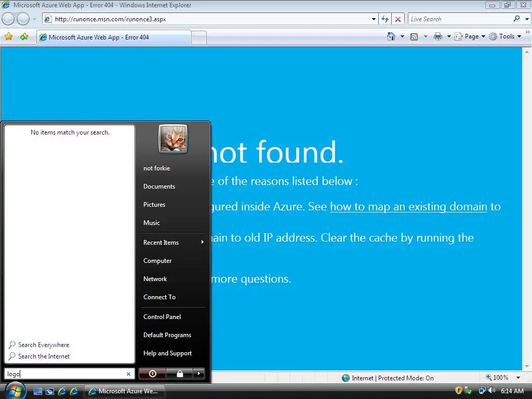Image resolution: width=532 pixels, height=399 pixels.
Task: Click the page scrollbar down arrow
Action: tap(527, 366)
